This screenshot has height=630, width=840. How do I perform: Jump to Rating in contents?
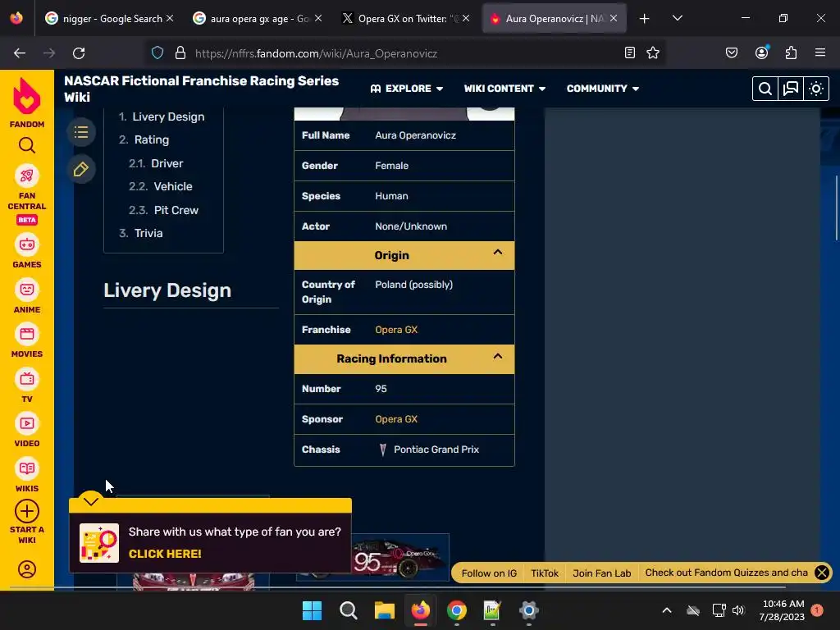tap(151, 139)
